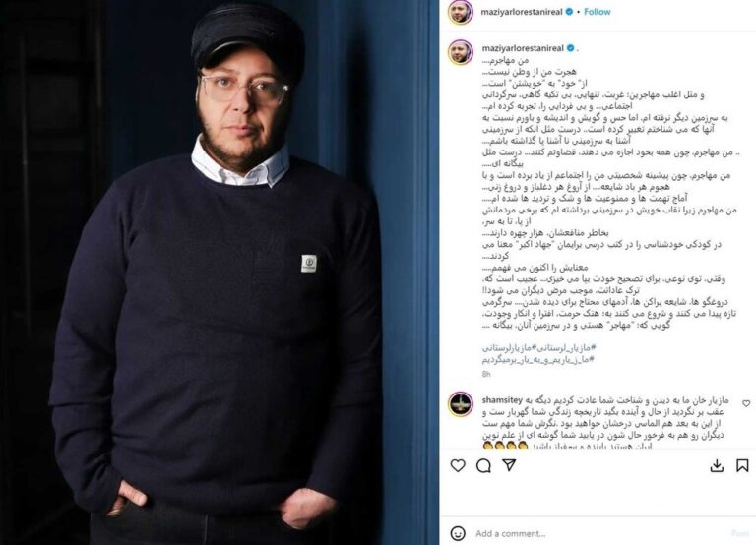Follow maziyarlorestanireal account
Viewport: 756px width, 545px height.
click(x=597, y=12)
